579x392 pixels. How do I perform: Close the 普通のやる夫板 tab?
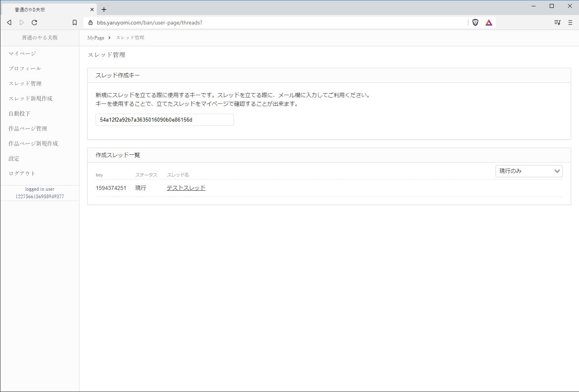tap(92, 9)
